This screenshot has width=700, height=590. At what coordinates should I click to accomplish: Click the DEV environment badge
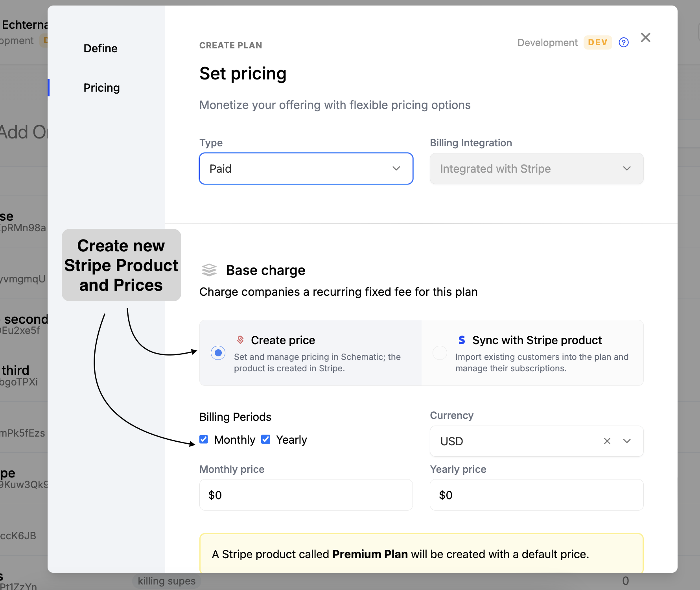(597, 42)
